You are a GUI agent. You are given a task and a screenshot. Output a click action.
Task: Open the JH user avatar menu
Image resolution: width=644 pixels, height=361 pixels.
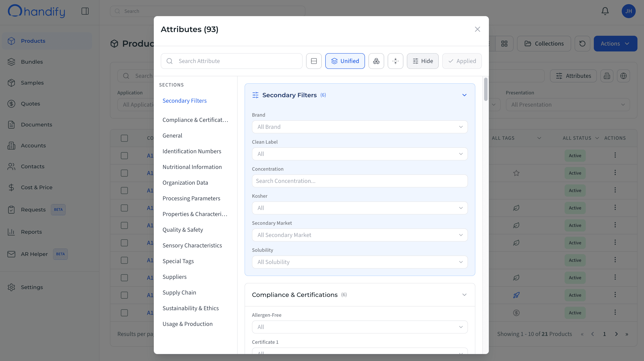pos(629,11)
